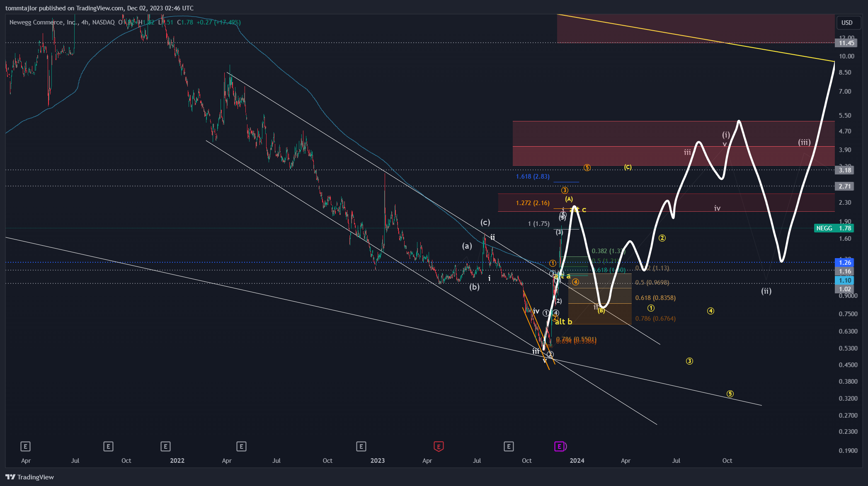868x486 pixels.
Task: Click the light-blue 1.10 price tag
Action: (845, 280)
